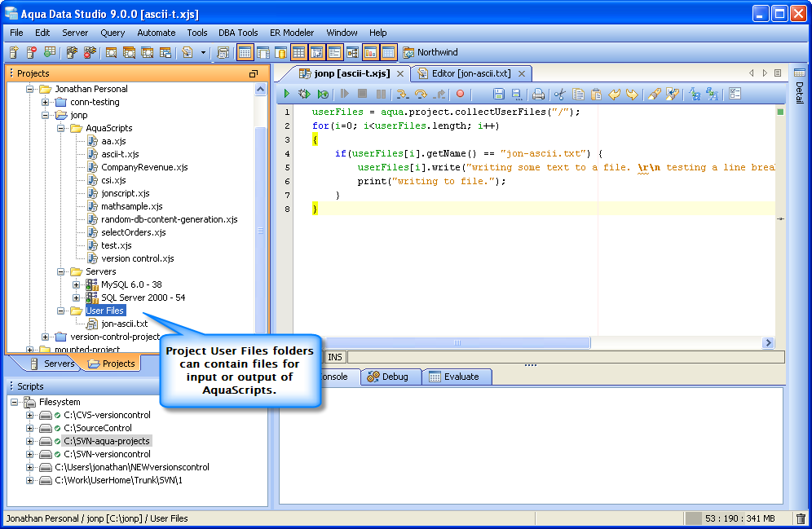Run the script with green Execute arrow

(287, 94)
